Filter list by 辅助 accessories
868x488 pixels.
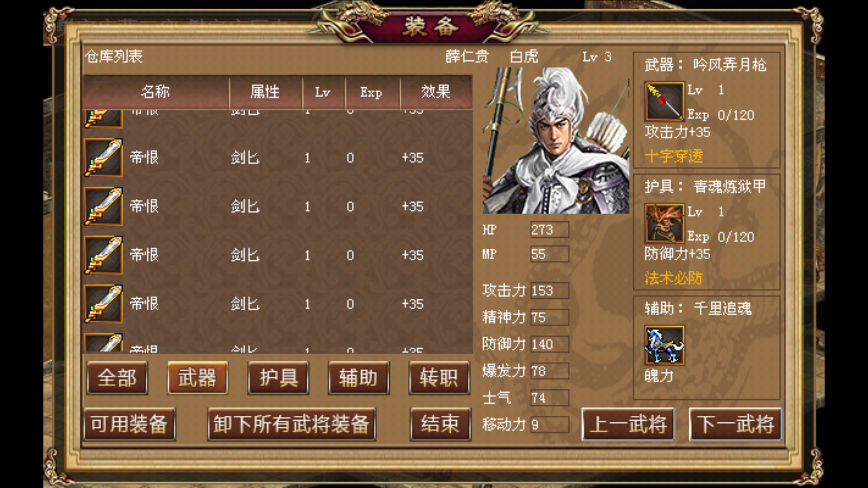coord(359,378)
